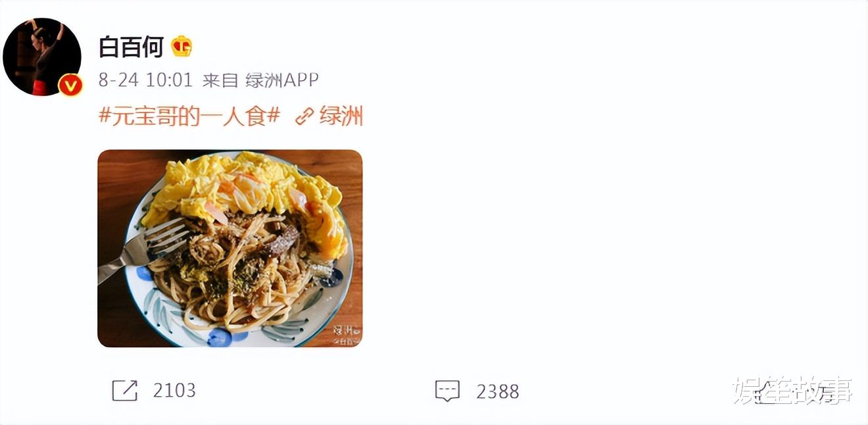Click the repost share icon
Image resolution: width=868 pixels, height=425 pixels.
tap(125, 391)
